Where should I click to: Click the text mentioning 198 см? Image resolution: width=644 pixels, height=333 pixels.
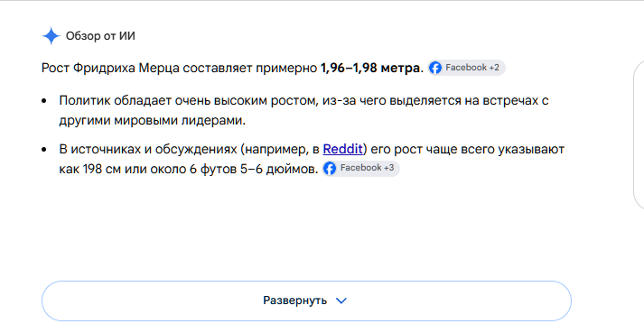tap(101, 169)
